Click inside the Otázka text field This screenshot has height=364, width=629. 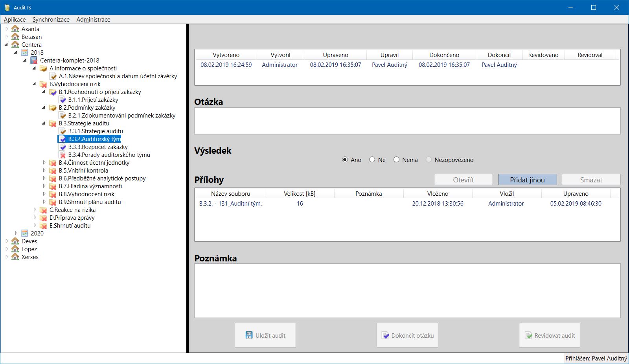click(x=407, y=121)
